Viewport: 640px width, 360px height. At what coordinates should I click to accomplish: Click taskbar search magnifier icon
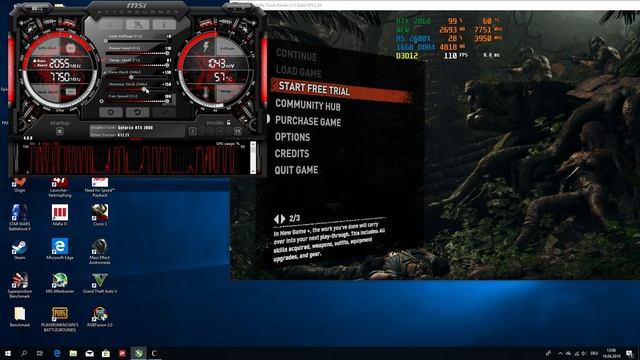pos(24,353)
